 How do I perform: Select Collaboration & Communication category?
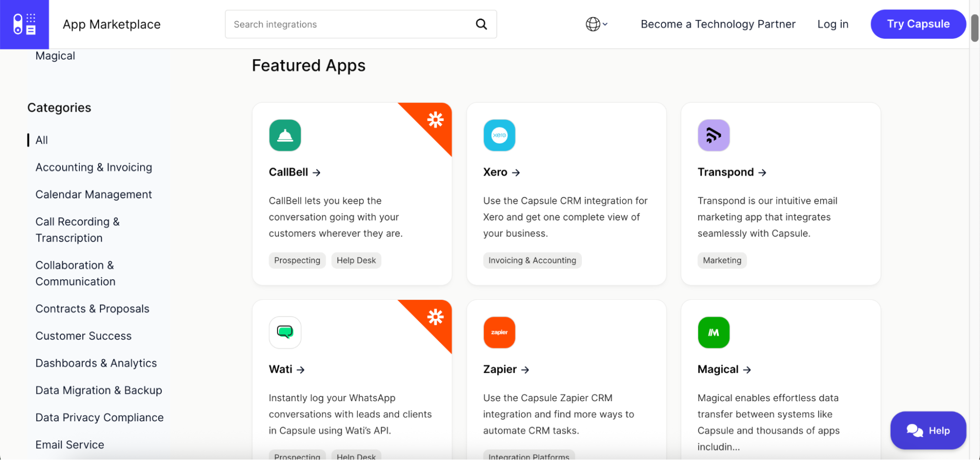[75, 273]
